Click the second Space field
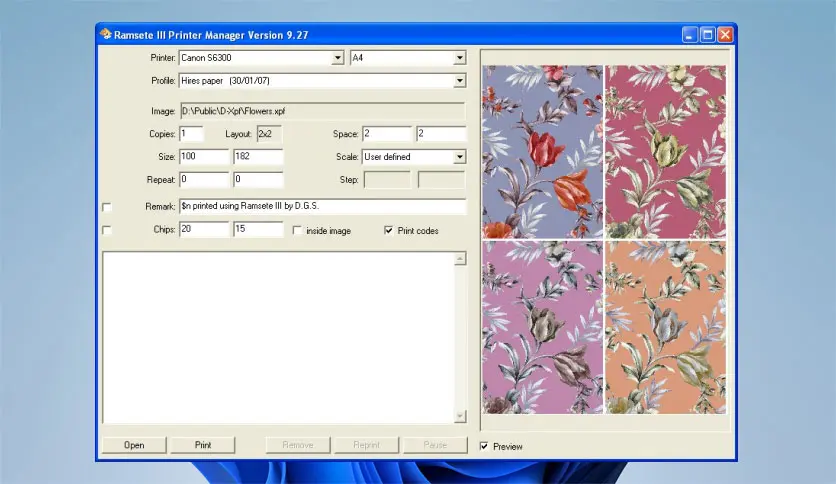836x484 pixels. point(441,134)
